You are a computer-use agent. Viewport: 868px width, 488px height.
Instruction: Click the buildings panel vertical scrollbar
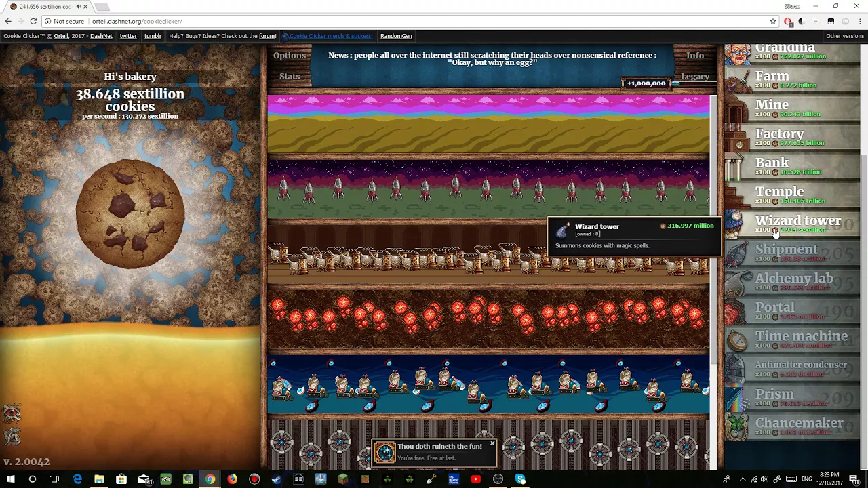(714, 230)
